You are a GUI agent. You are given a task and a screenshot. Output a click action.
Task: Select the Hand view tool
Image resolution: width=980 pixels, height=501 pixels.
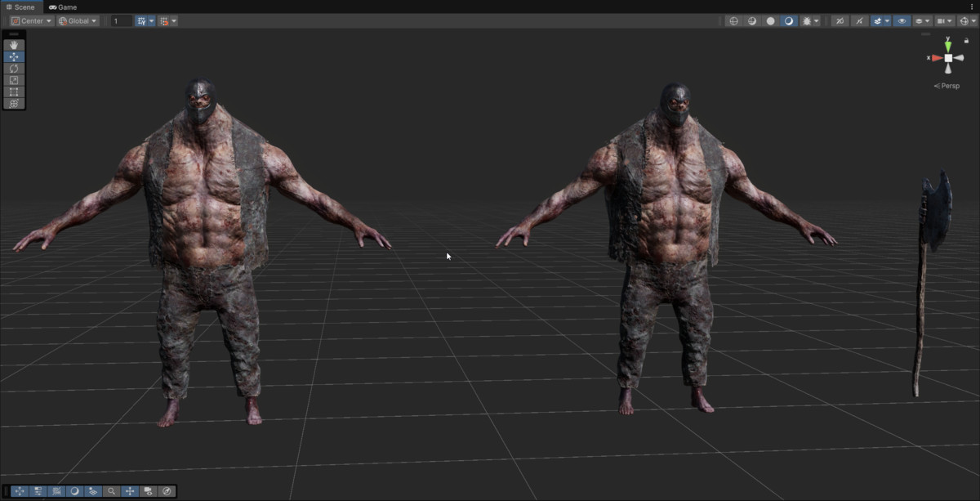click(14, 45)
